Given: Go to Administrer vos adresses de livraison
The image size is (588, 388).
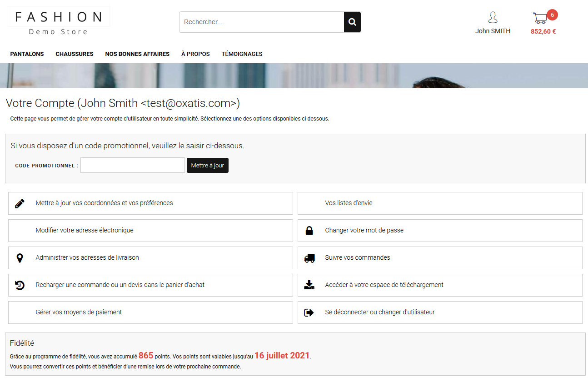Looking at the screenshot, I should 150,258.
